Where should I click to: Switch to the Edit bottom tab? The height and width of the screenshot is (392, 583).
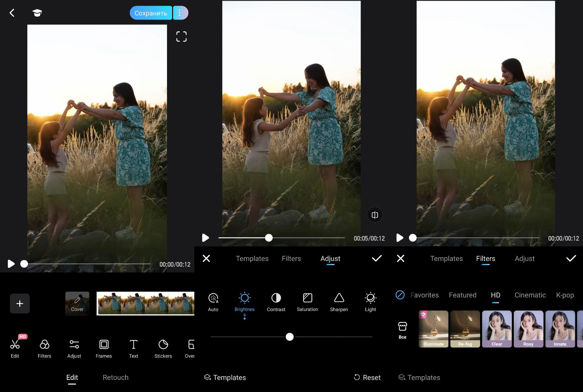point(72,378)
